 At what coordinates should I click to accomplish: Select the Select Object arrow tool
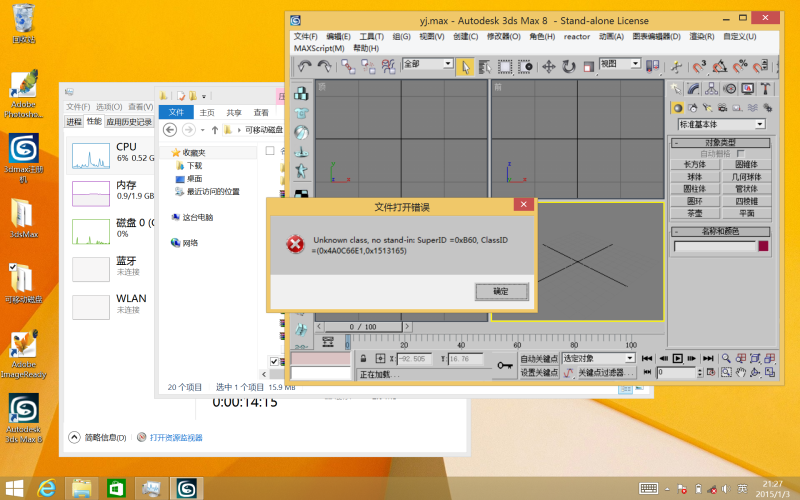click(x=465, y=67)
